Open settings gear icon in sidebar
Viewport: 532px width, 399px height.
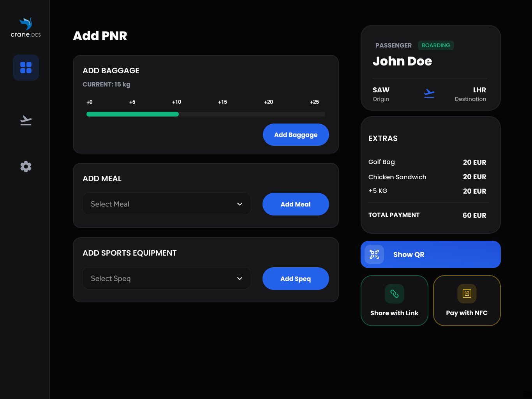click(26, 166)
